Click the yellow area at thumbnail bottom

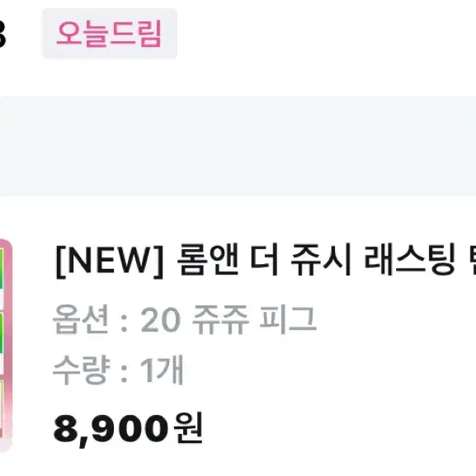[x=2, y=403]
